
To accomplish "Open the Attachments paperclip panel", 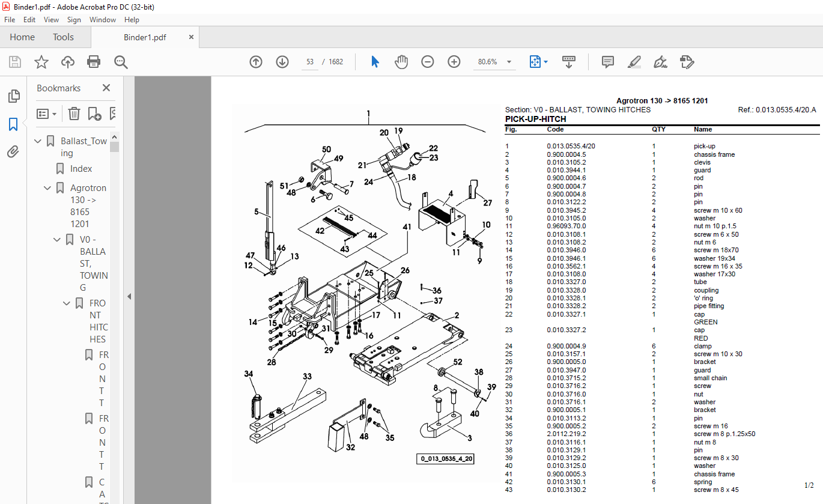I will [13, 151].
